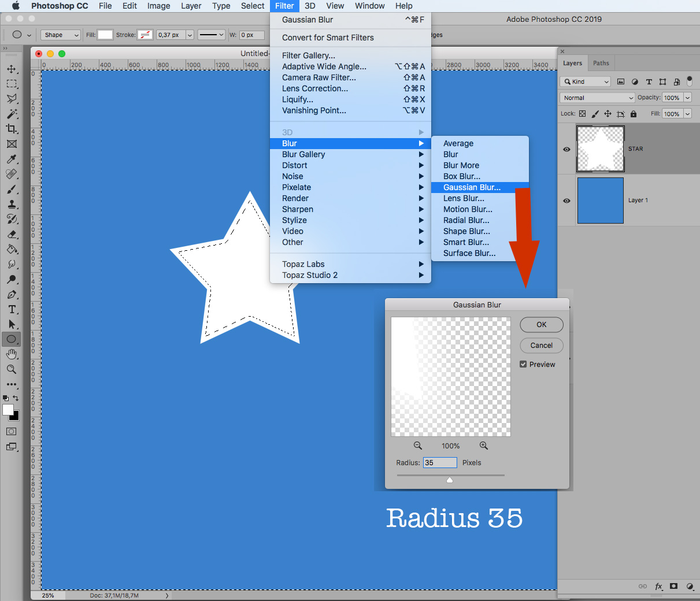Expand the Blur Gallery submenu

(x=351, y=154)
